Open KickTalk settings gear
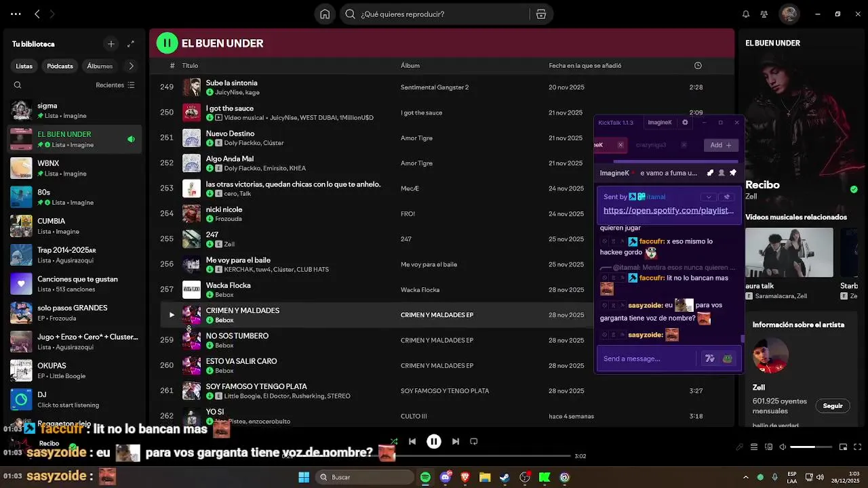Image resolution: width=868 pixels, height=488 pixels. click(685, 123)
